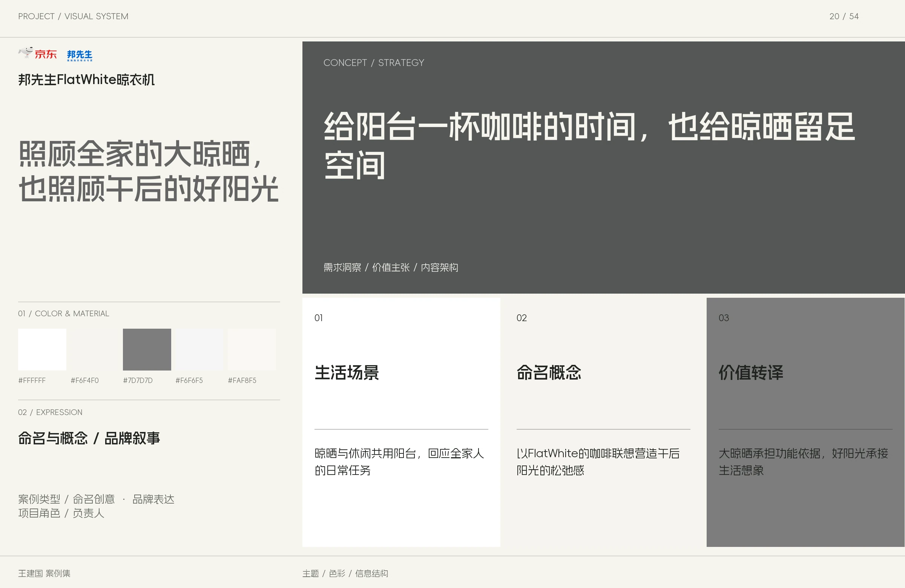Click the 01 / COLOR & MATERIAL label

click(63, 314)
